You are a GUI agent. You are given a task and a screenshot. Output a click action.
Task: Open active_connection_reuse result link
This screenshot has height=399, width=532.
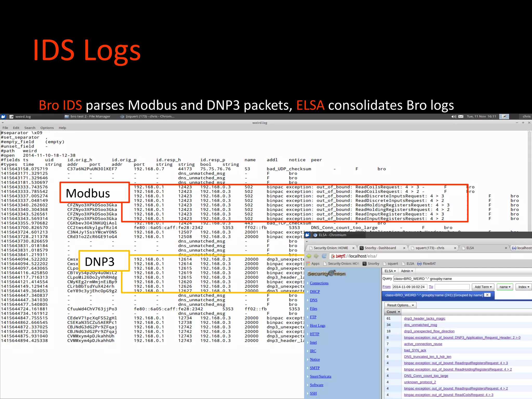click(x=423, y=344)
